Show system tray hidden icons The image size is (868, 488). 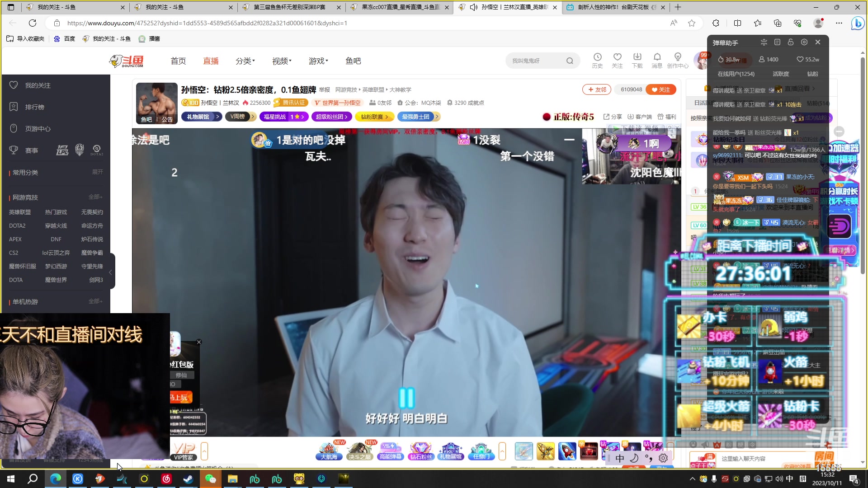692,479
